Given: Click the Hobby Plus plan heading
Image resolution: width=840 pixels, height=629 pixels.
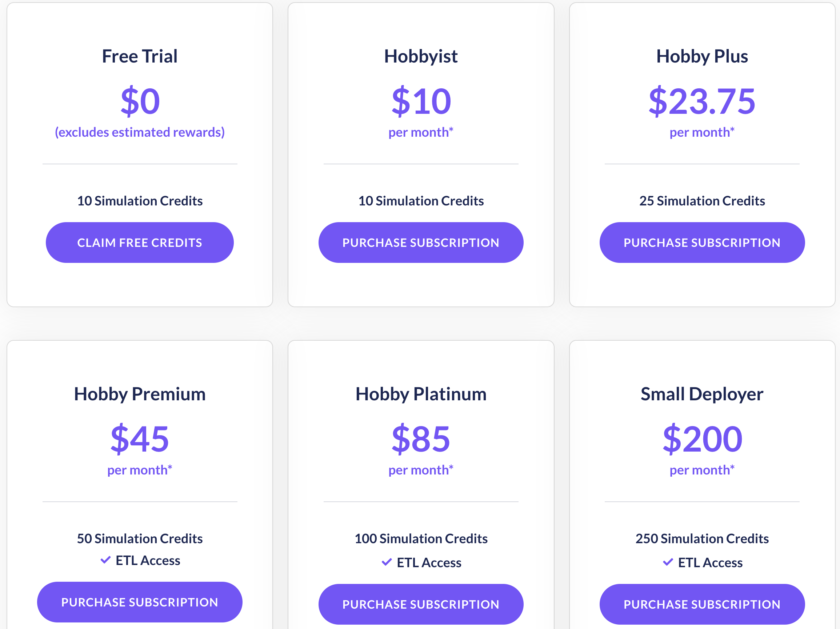Looking at the screenshot, I should pos(702,56).
